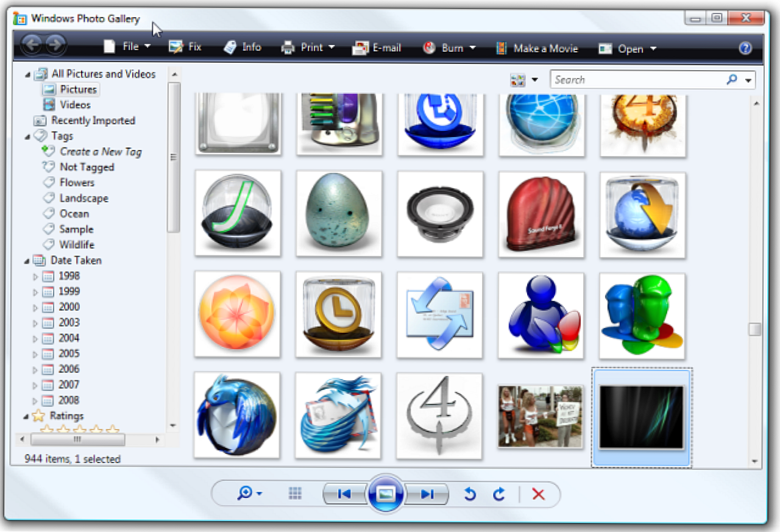Screen dimensions: 780x532
Task: Click into the Search field
Action: [637, 80]
